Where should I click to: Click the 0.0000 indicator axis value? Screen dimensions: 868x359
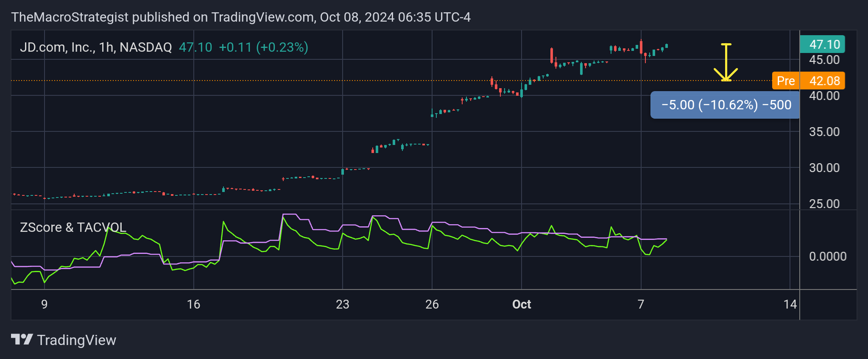pos(827,256)
